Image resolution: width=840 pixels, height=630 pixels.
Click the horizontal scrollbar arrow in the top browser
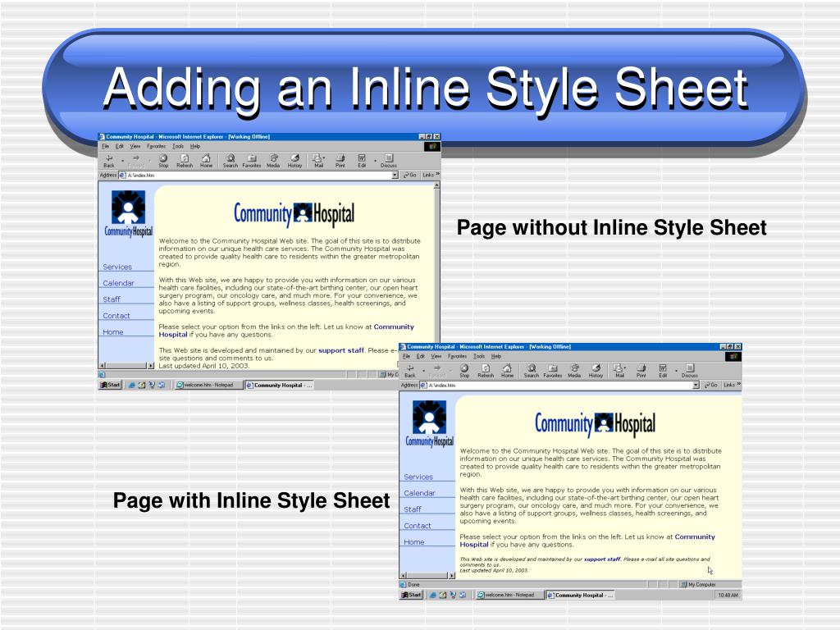(102, 367)
